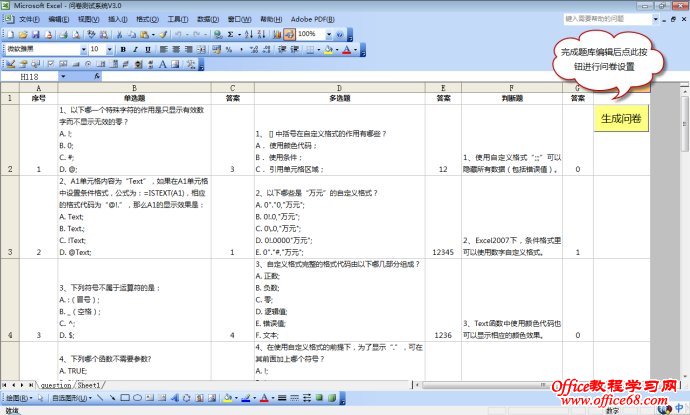690x415 pixels.
Task: Select the Rectangle shape tool
Action: [125, 398]
